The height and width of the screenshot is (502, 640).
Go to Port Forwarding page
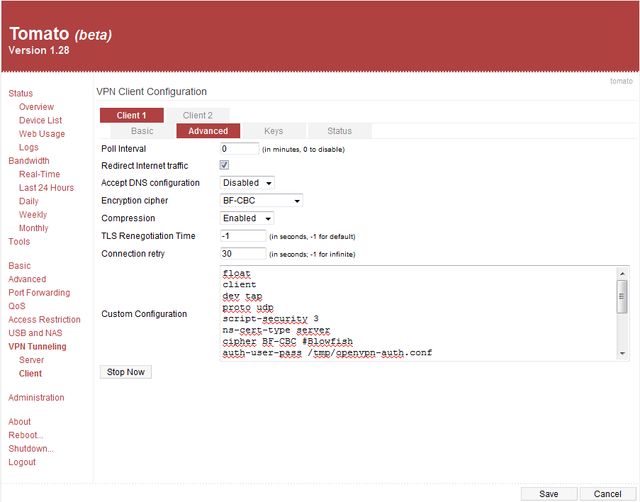[x=39, y=293]
